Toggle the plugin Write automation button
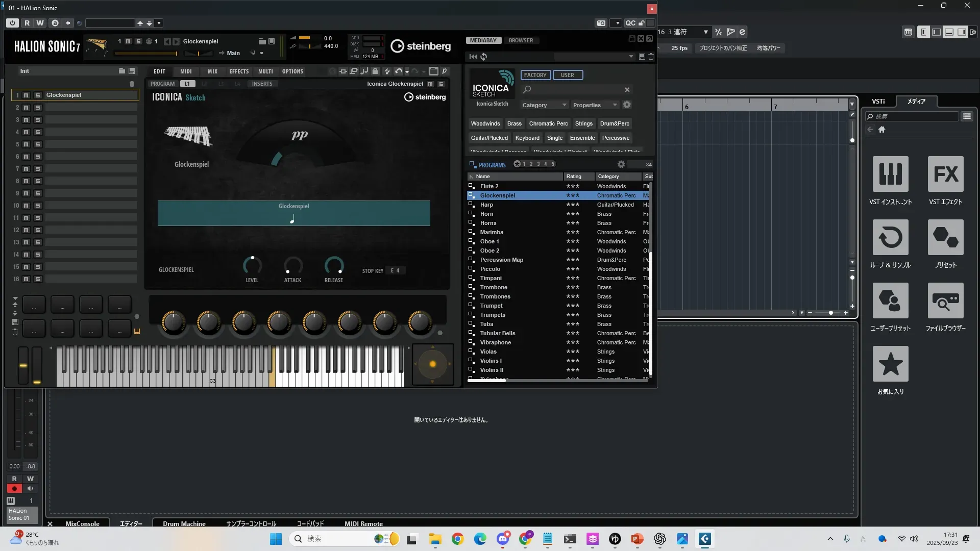980x551 pixels. coord(40,23)
